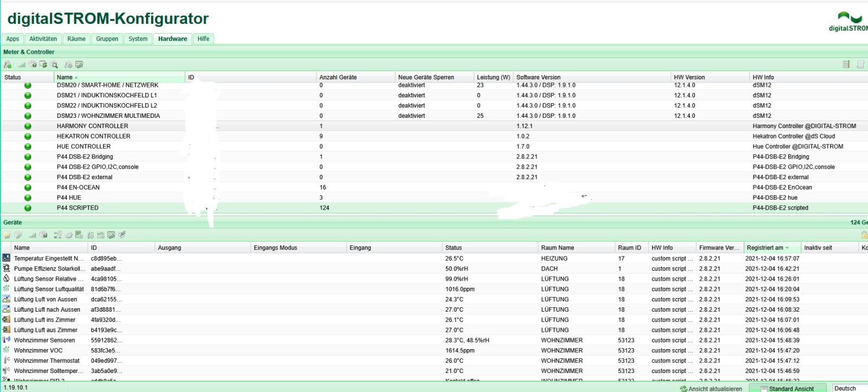This screenshot has height=392, width=868.
Task: Click Ansicht aktualisieren to refresh view
Action: click(x=711, y=389)
